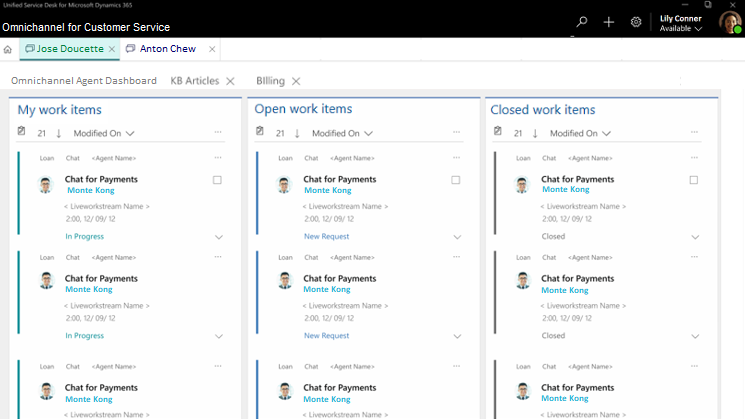Open more options for Closed work items stream
The width and height of the screenshot is (745, 419).
(x=695, y=132)
